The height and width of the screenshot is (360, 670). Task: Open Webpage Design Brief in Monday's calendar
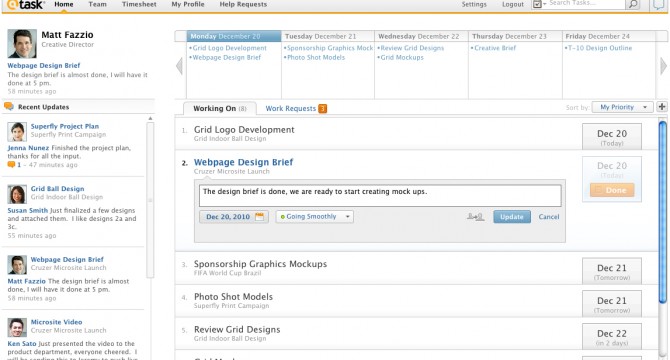(226, 57)
